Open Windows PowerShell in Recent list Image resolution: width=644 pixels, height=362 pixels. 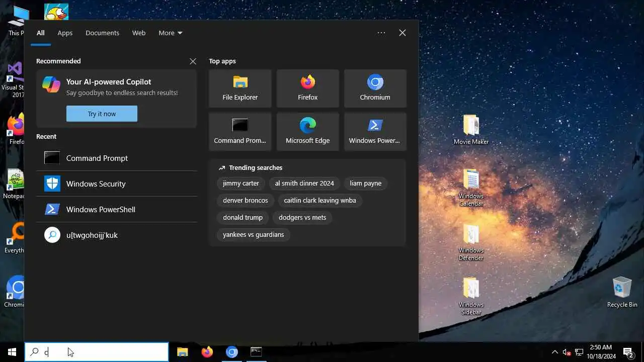117,209
